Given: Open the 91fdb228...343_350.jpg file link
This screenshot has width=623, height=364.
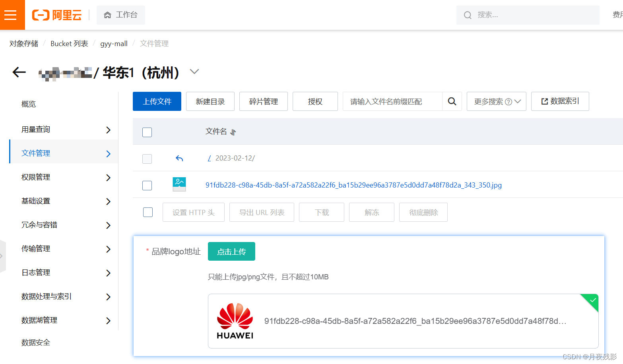Looking at the screenshot, I should (x=353, y=185).
